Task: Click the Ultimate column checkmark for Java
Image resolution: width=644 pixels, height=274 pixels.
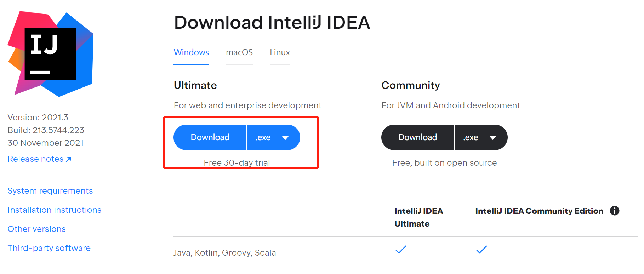Action: [401, 250]
